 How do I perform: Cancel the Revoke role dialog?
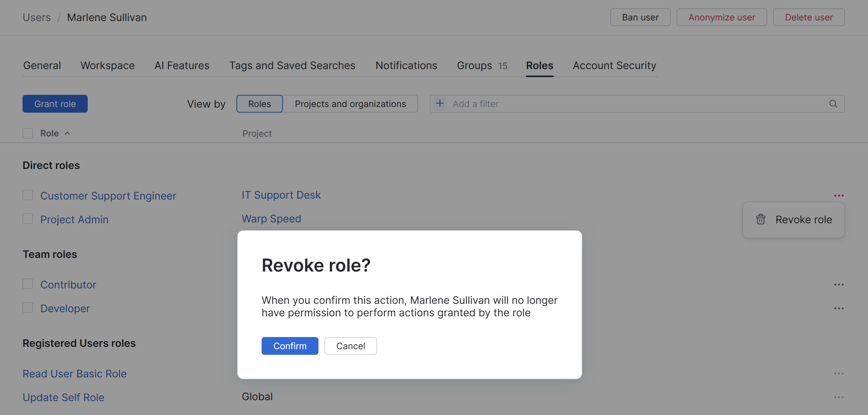tap(350, 346)
